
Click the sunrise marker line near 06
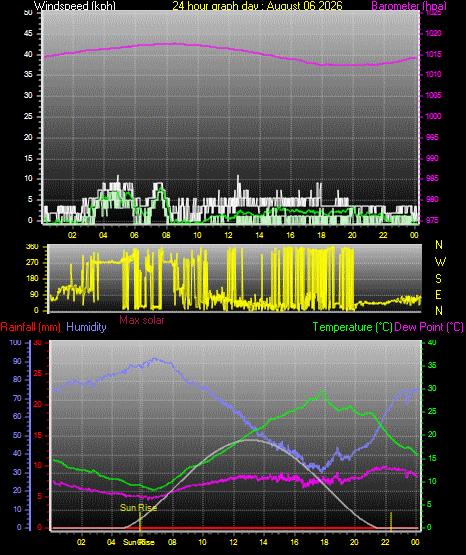140,522
